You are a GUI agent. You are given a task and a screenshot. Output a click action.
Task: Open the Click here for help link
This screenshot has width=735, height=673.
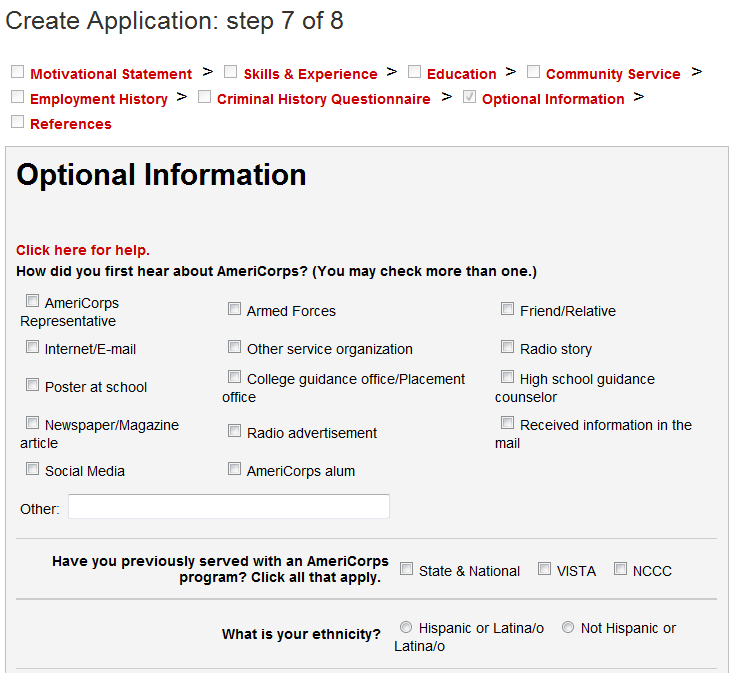tap(83, 250)
